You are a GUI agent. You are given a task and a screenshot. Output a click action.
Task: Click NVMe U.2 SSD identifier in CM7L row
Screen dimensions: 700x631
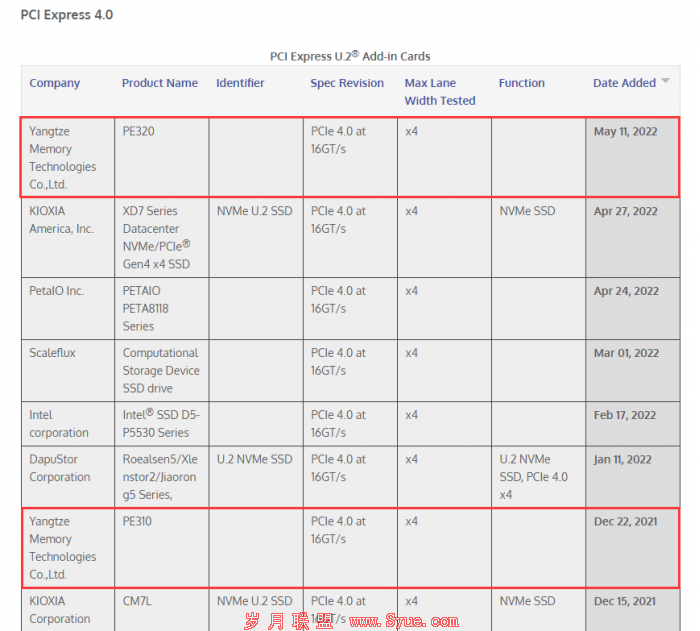pos(256,610)
